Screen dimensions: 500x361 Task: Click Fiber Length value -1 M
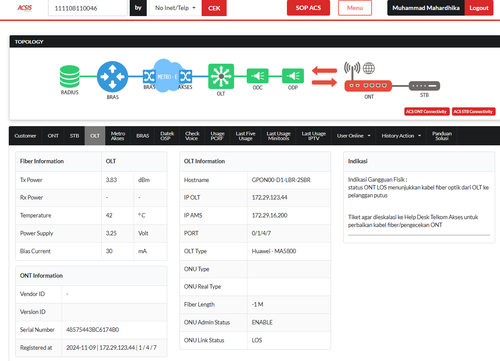click(x=257, y=304)
